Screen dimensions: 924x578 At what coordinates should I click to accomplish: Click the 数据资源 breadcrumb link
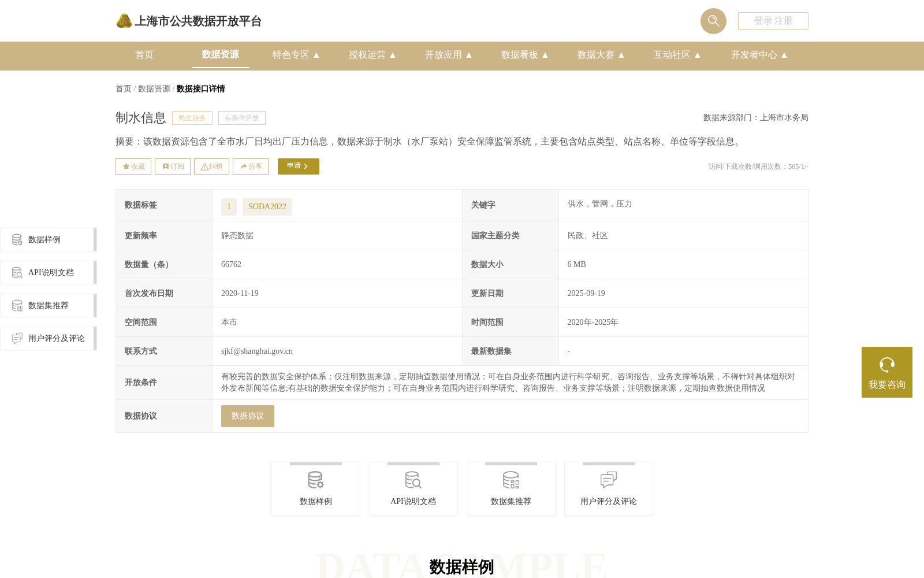coord(154,88)
